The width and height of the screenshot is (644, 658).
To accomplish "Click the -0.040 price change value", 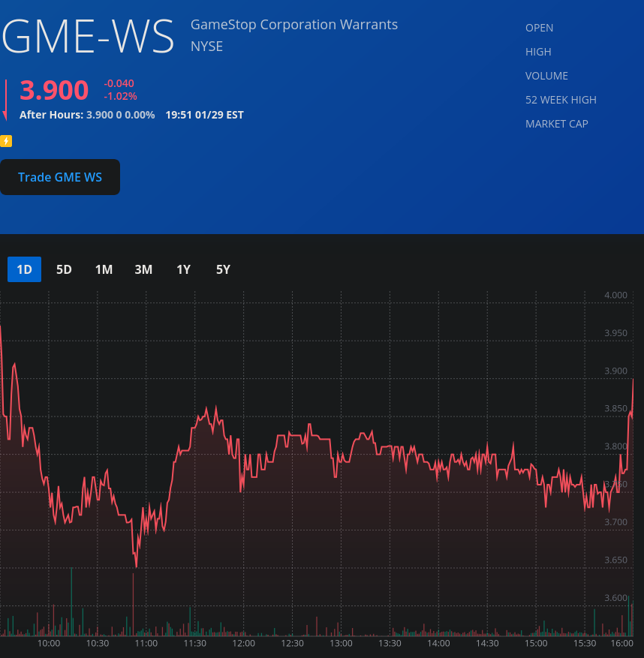I will pos(119,83).
